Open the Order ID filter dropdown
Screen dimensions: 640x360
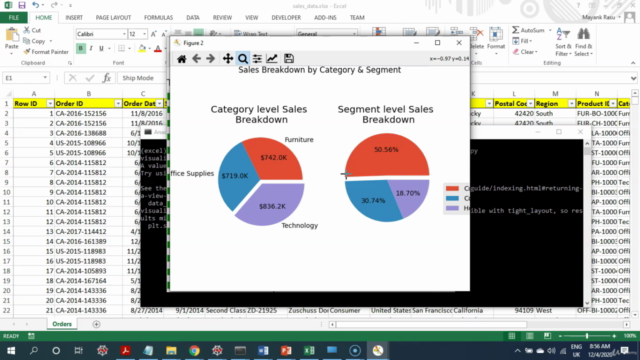(118, 104)
